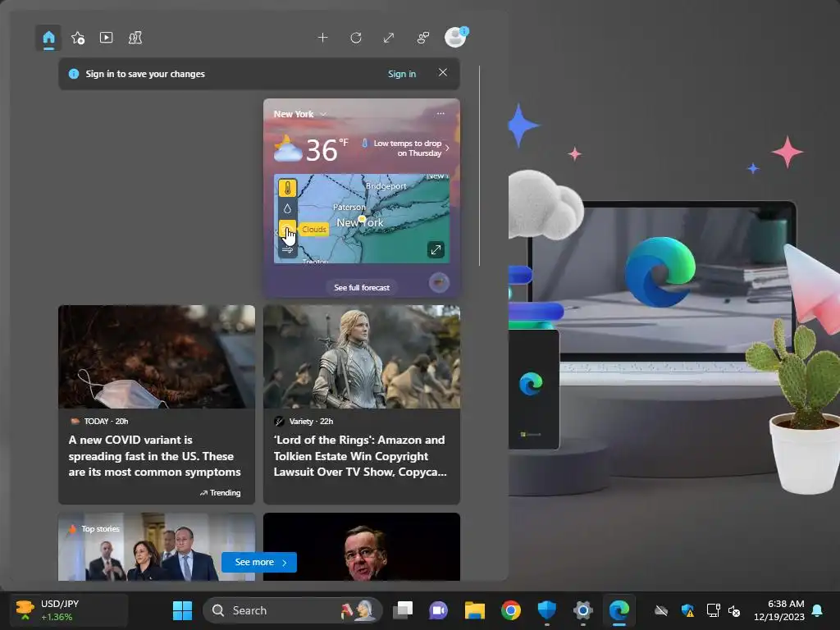Launch Google Chrome from taskbar
The image size is (840, 630).
(510, 610)
